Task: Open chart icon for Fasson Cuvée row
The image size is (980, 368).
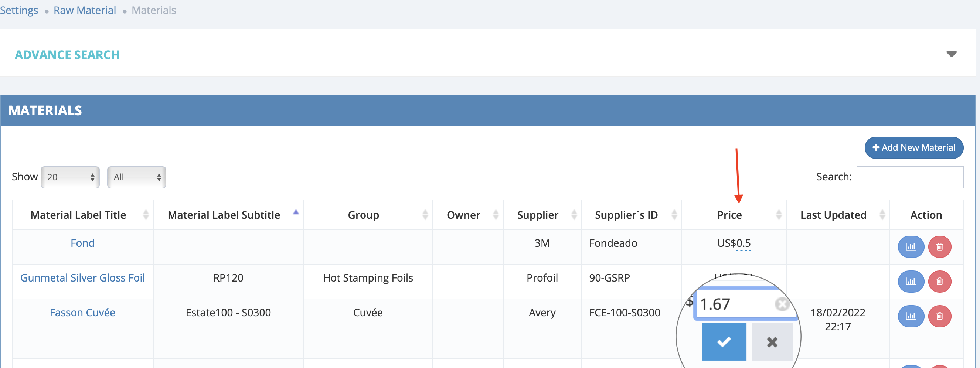Action: pos(911,316)
